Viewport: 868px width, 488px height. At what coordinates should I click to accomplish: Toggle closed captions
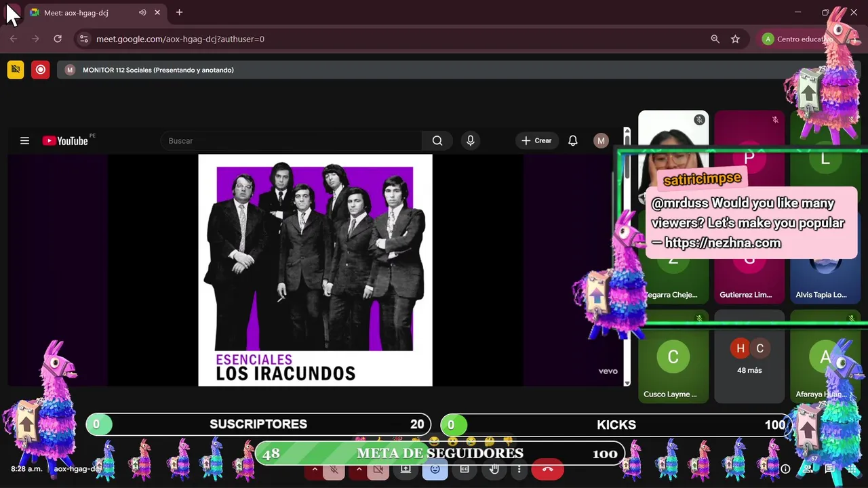point(465,469)
